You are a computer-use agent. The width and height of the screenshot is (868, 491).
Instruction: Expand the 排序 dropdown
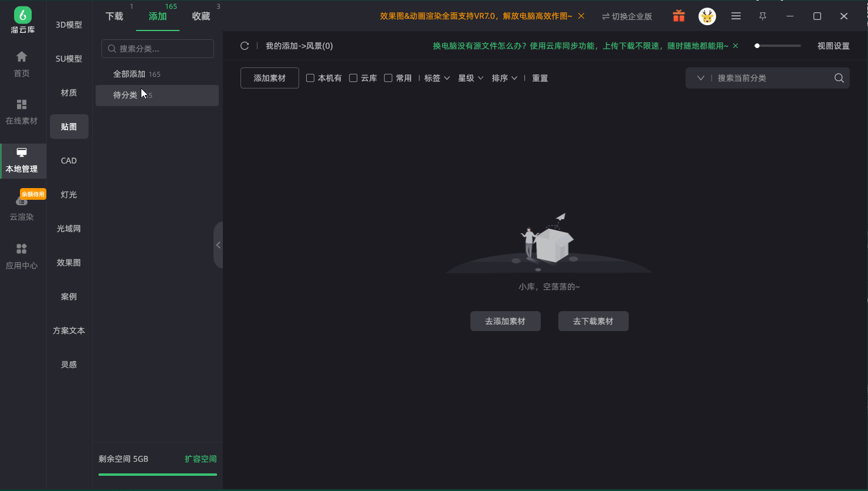coord(505,78)
